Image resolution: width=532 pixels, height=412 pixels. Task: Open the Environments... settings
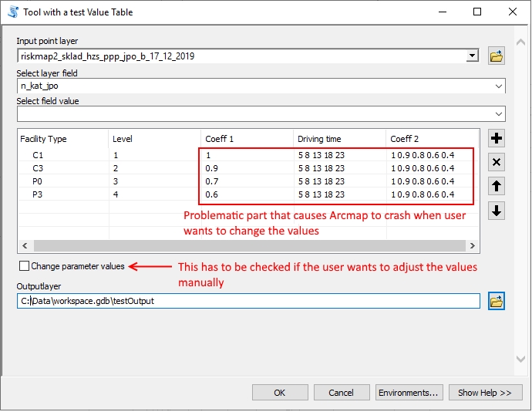coord(409,393)
